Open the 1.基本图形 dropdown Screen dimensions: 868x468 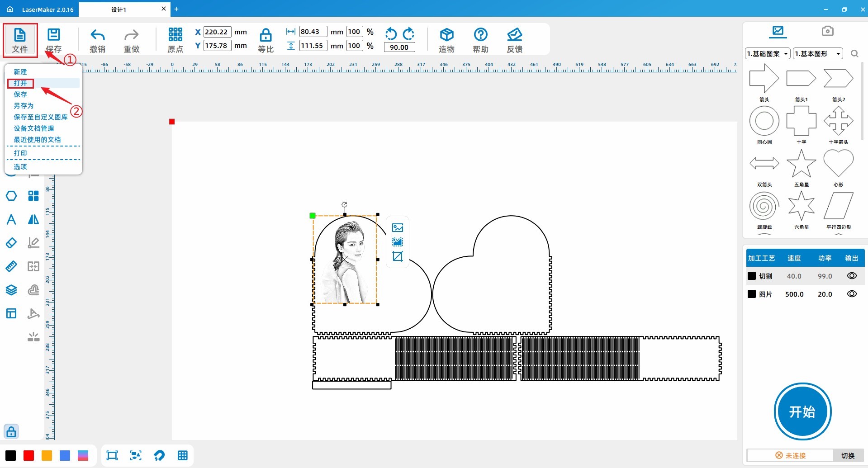click(x=818, y=54)
